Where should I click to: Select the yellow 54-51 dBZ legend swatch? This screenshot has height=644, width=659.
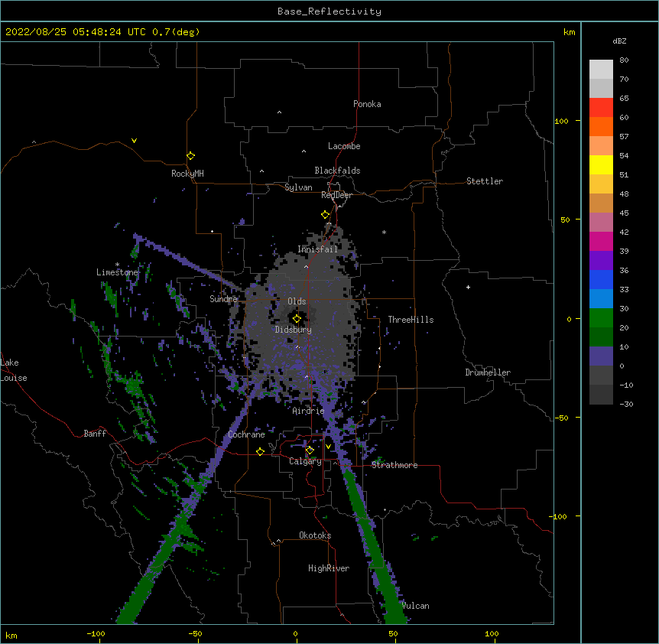[601, 164]
